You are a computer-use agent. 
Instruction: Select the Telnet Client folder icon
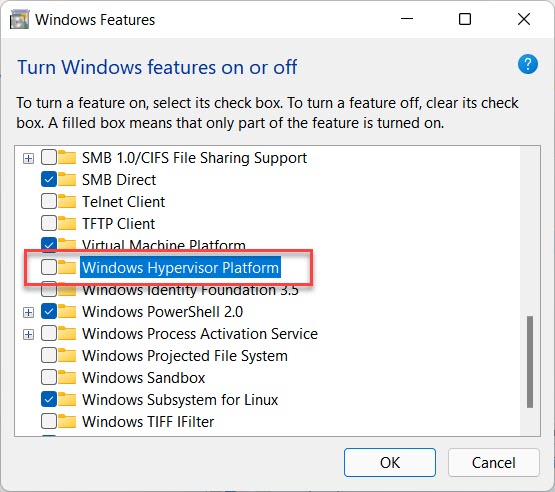click(x=67, y=201)
